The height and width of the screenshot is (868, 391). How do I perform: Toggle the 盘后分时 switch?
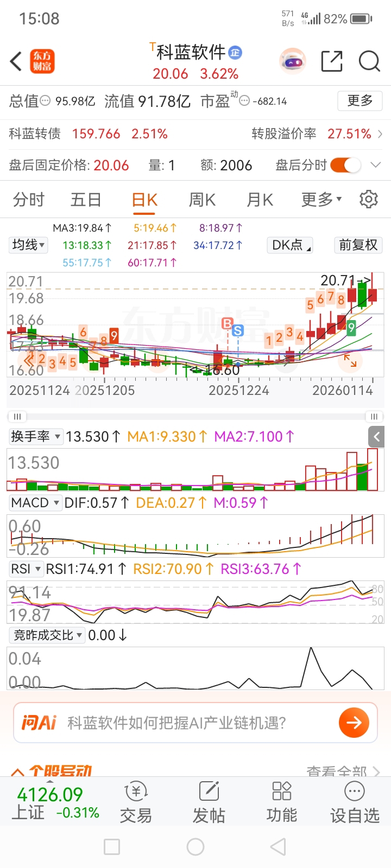click(345, 165)
